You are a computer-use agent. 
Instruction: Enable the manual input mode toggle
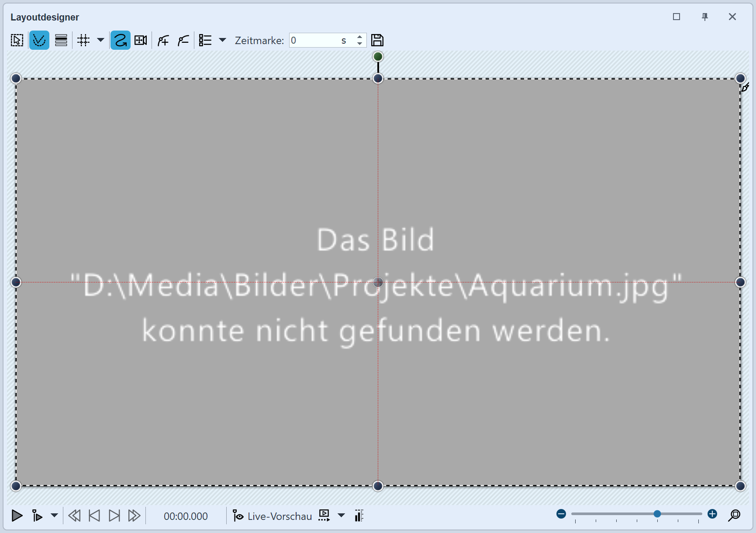click(37, 516)
